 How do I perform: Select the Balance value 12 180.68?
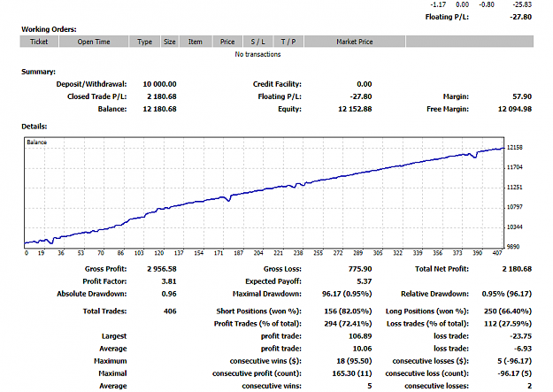pyautogui.click(x=159, y=109)
